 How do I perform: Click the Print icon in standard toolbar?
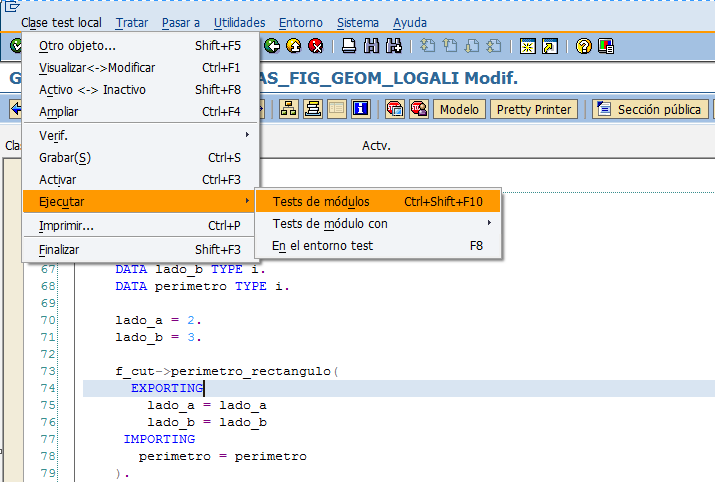click(349, 46)
